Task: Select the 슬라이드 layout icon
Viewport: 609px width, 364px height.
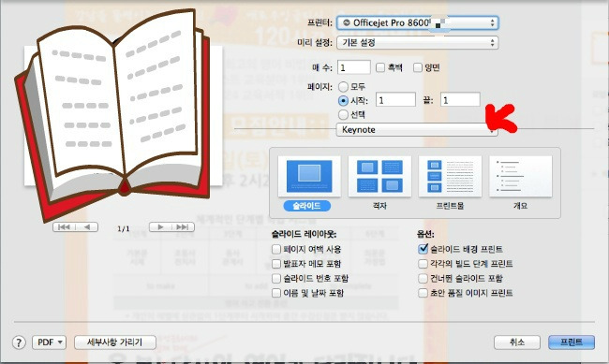Action: click(309, 177)
